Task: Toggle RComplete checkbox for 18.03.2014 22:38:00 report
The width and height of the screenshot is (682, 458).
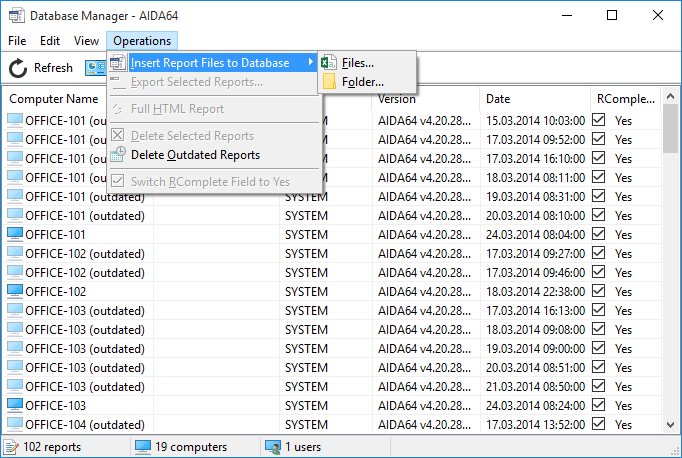Action: [x=599, y=292]
